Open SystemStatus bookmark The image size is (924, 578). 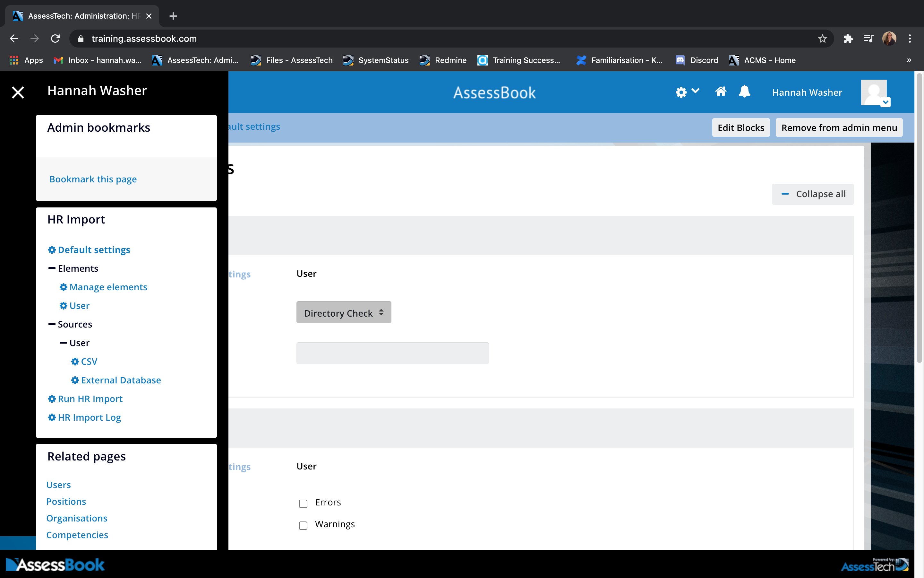376,60
